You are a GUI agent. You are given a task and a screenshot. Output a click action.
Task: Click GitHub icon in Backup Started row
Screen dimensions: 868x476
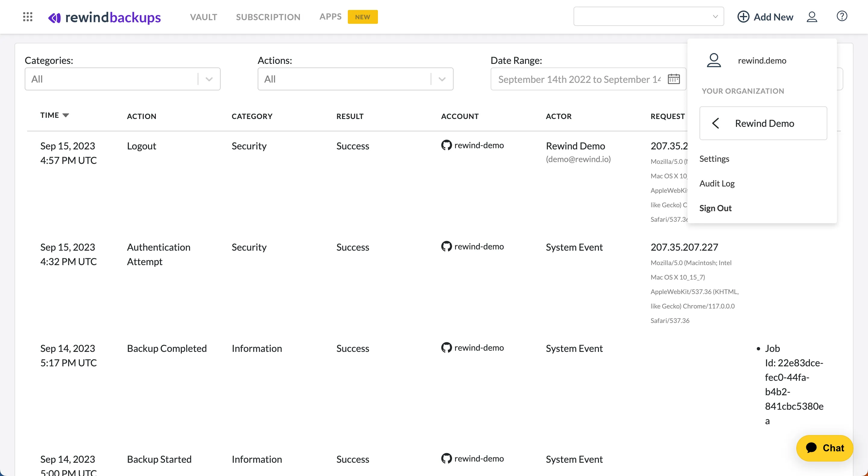tap(446, 459)
